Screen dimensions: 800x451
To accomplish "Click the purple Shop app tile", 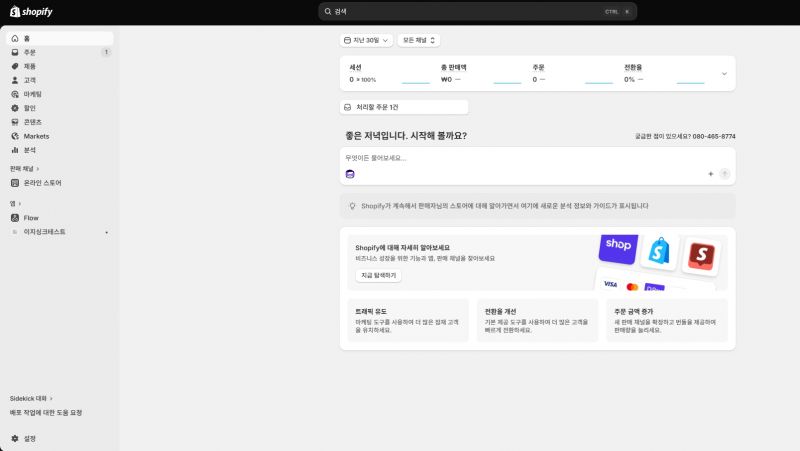I will [618, 248].
